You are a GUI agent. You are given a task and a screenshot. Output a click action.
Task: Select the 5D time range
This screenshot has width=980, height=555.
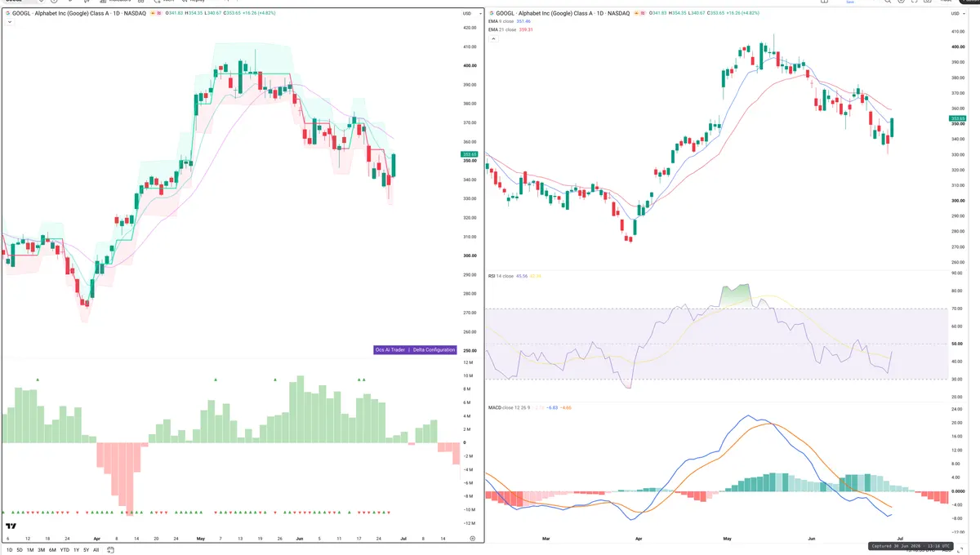[x=20, y=550]
